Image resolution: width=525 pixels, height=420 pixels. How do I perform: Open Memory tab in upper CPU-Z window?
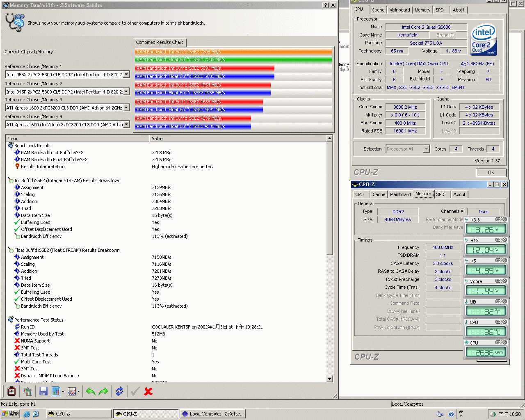click(422, 10)
